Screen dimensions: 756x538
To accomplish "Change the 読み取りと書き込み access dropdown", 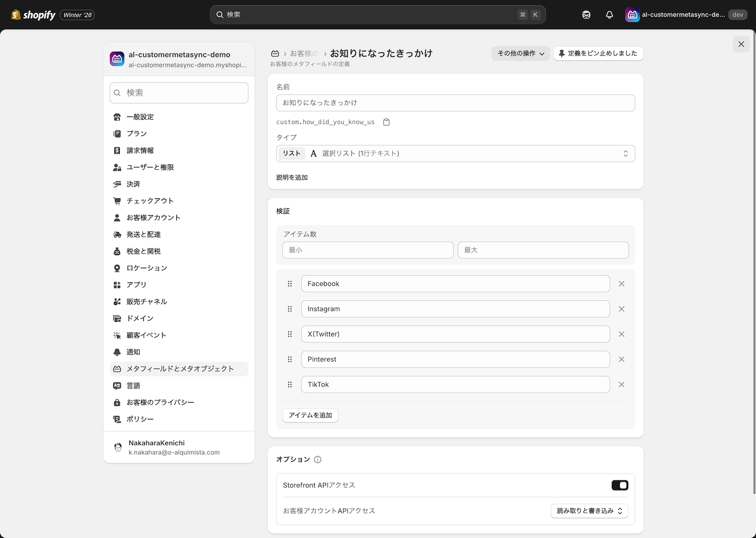I will 589,511.
